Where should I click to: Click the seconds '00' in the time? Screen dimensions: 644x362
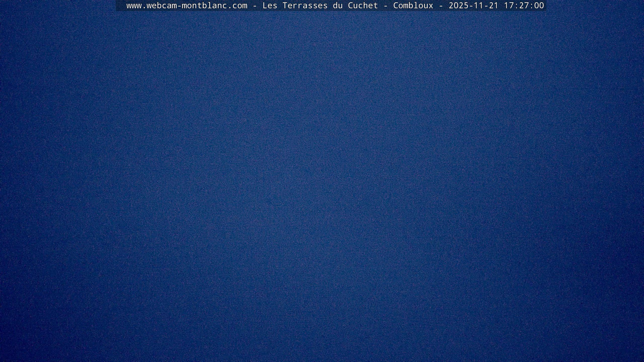tap(539, 6)
